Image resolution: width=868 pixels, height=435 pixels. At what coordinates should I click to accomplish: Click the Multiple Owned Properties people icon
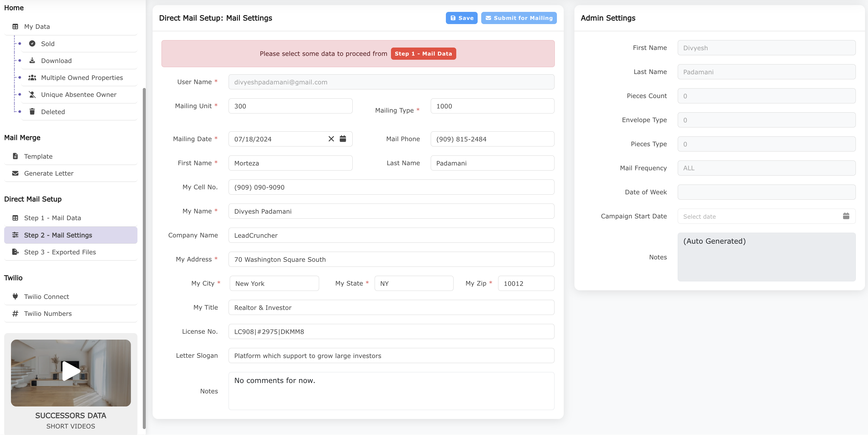point(32,78)
